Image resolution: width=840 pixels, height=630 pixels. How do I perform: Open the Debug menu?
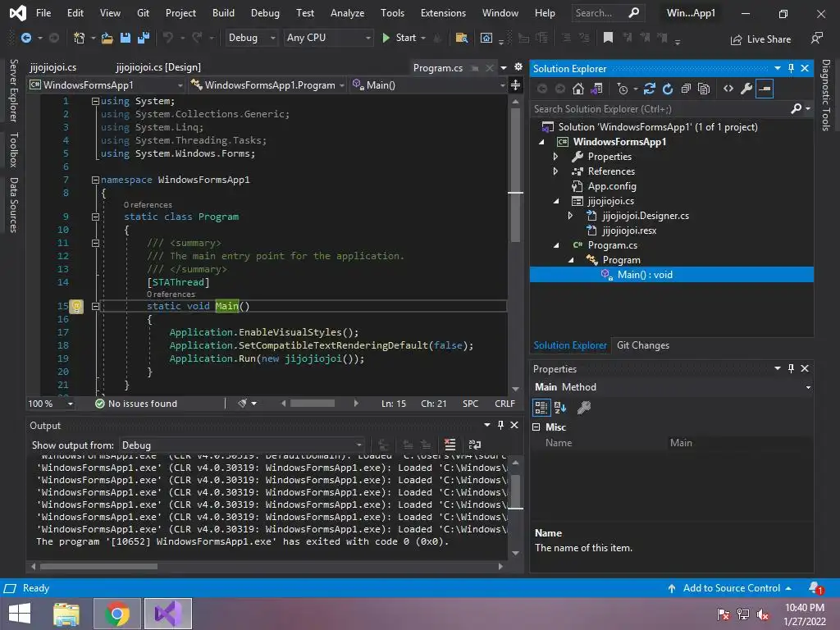[265, 13]
